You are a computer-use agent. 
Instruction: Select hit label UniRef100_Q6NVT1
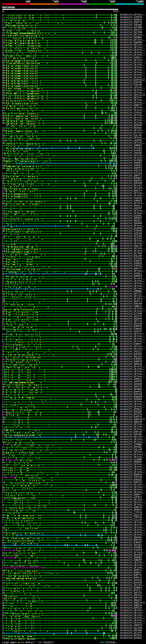tap(131, 175)
